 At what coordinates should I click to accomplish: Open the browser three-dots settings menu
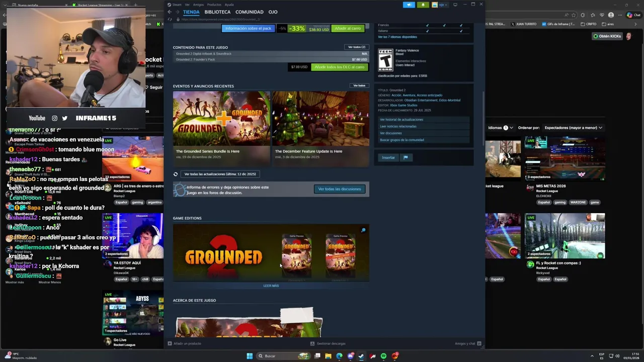pos(620,15)
